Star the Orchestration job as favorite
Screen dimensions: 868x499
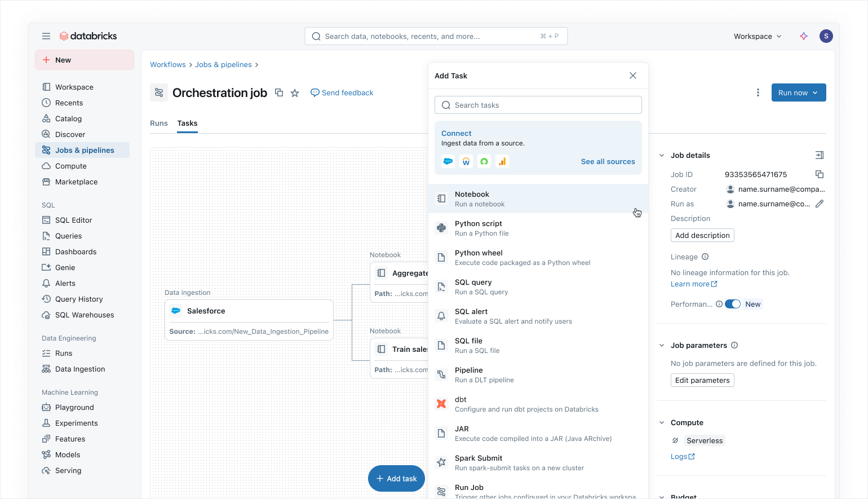click(295, 93)
